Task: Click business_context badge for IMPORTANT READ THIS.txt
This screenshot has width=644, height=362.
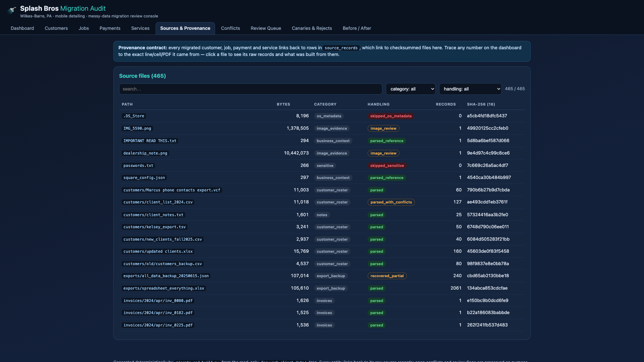Action: [x=333, y=141]
